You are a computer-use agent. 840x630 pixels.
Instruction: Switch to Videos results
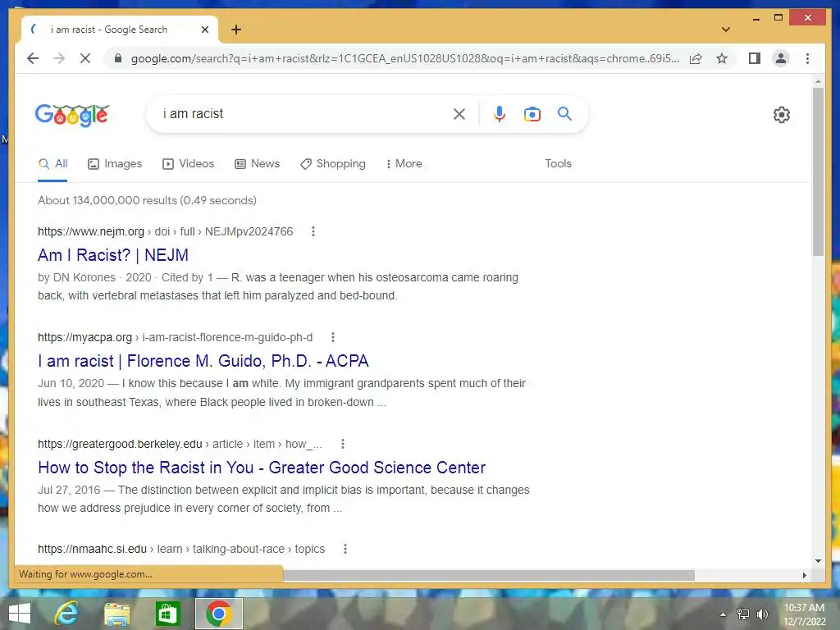point(188,164)
